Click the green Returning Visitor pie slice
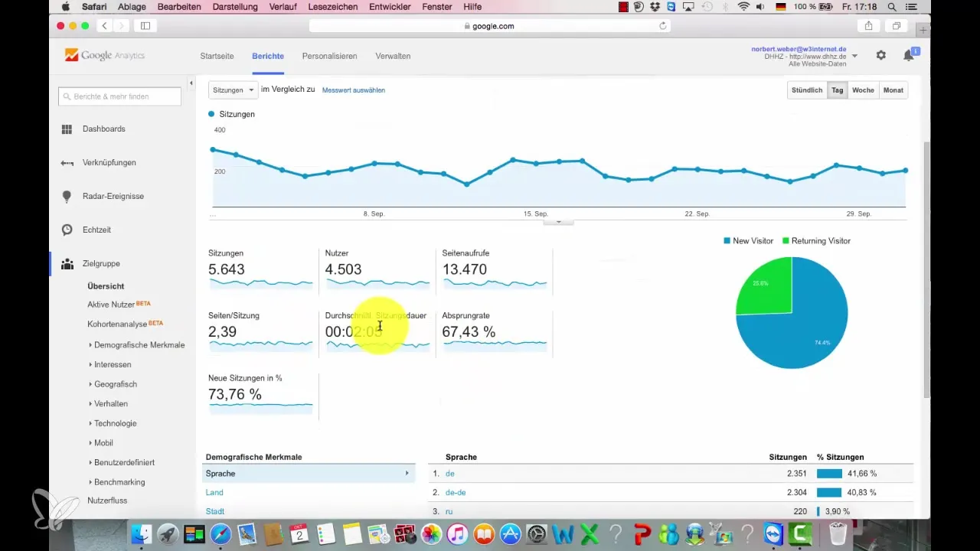Screen dimensions: 980x551 click(766, 285)
